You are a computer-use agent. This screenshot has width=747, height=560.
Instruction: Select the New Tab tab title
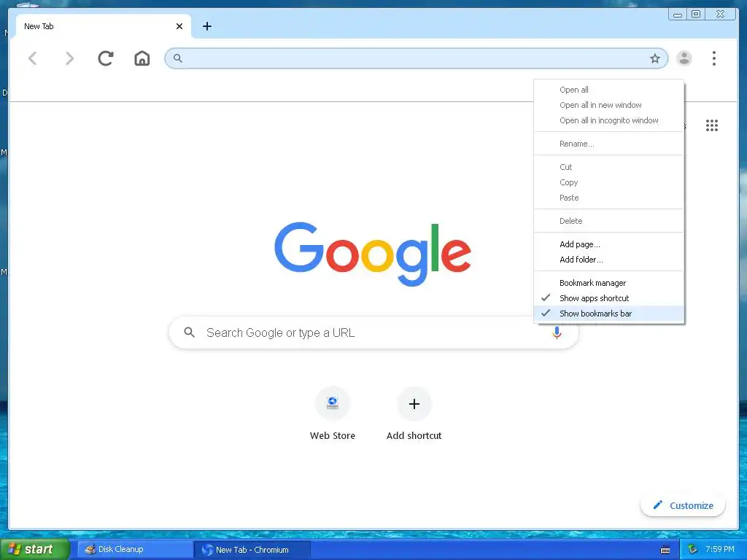pyautogui.click(x=39, y=26)
